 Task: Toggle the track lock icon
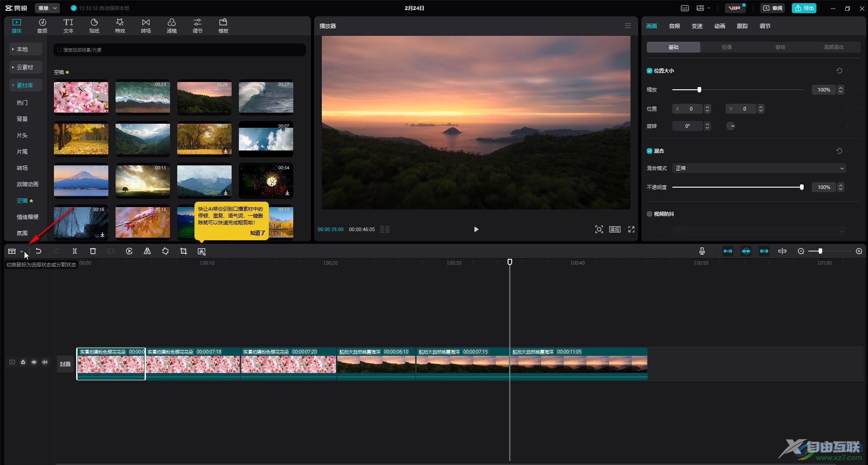pos(23,362)
